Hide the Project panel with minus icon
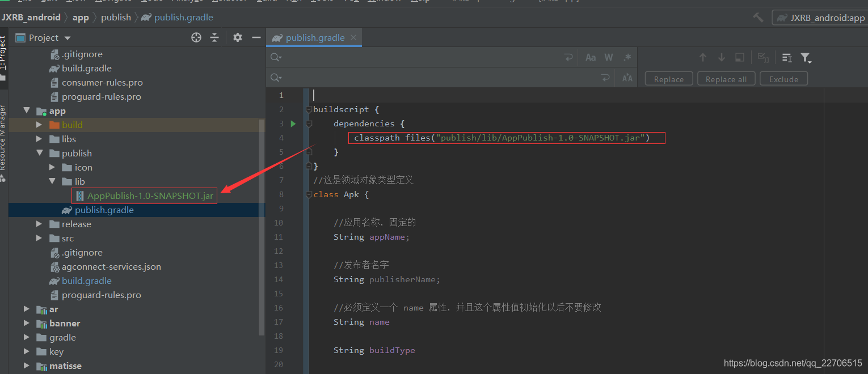Viewport: 868px width, 374px height. pyautogui.click(x=256, y=37)
